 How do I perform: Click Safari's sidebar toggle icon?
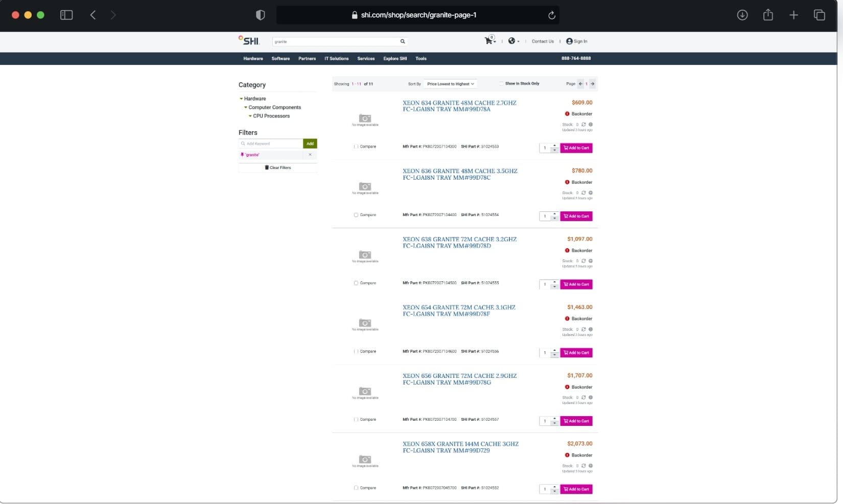(x=66, y=15)
